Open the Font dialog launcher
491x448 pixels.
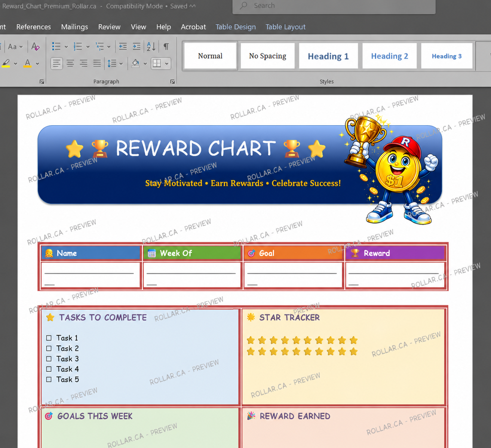(42, 82)
